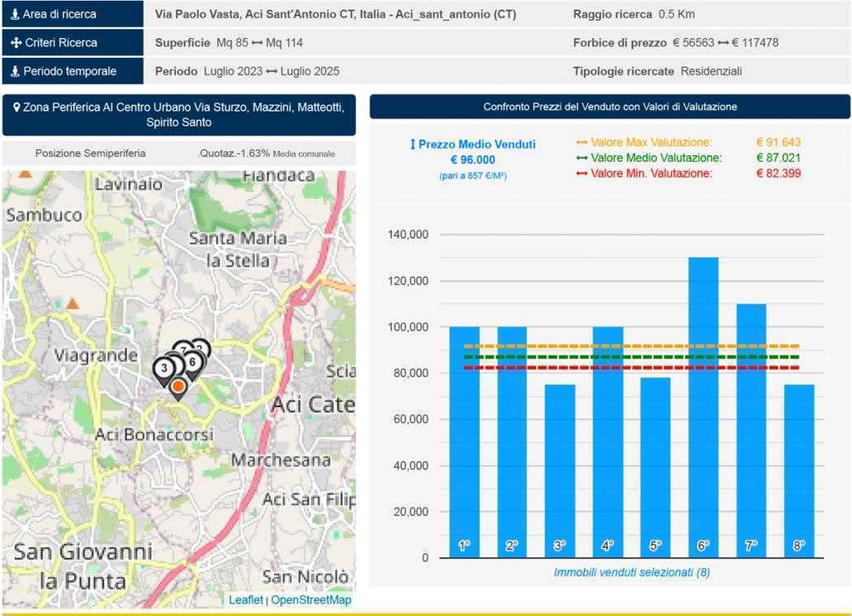
Task: Click the location pin icon in Zona Periferica header
Action: pyautogui.click(x=17, y=107)
